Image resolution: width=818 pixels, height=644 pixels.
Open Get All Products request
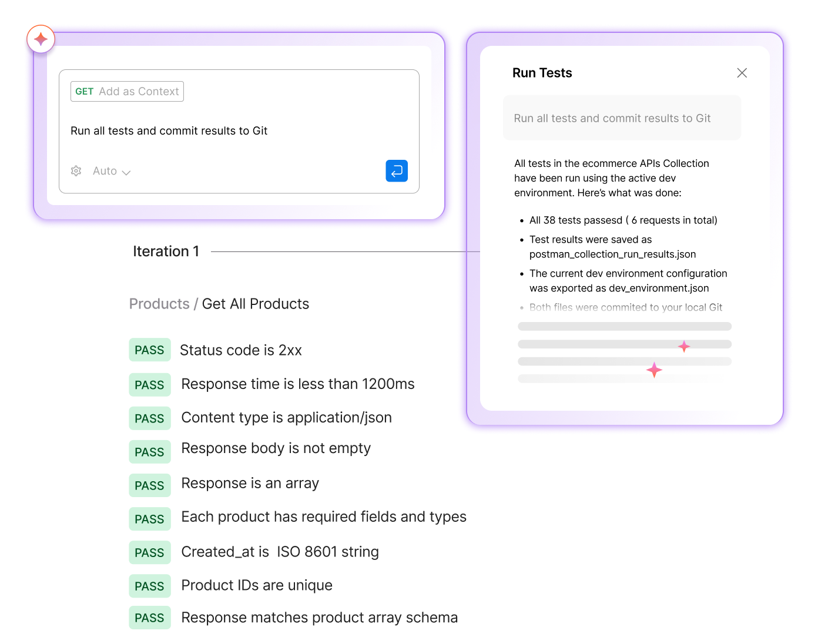(x=255, y=304)
